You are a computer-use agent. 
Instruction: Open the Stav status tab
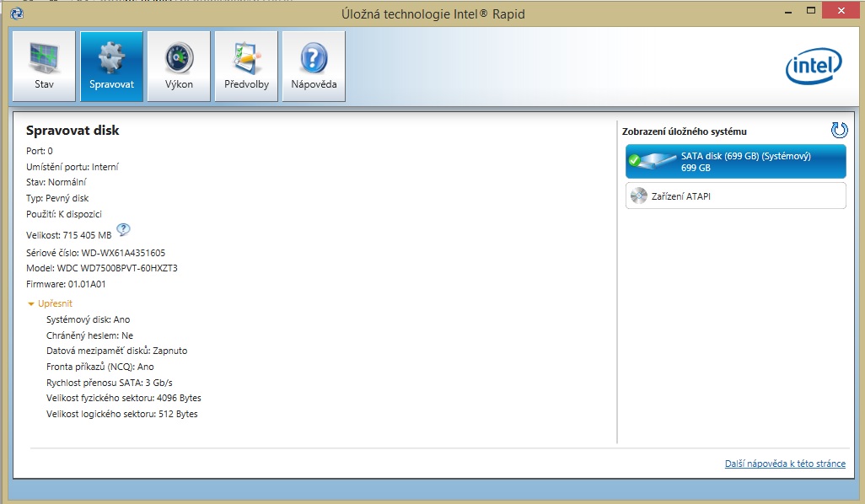(44, 67)
